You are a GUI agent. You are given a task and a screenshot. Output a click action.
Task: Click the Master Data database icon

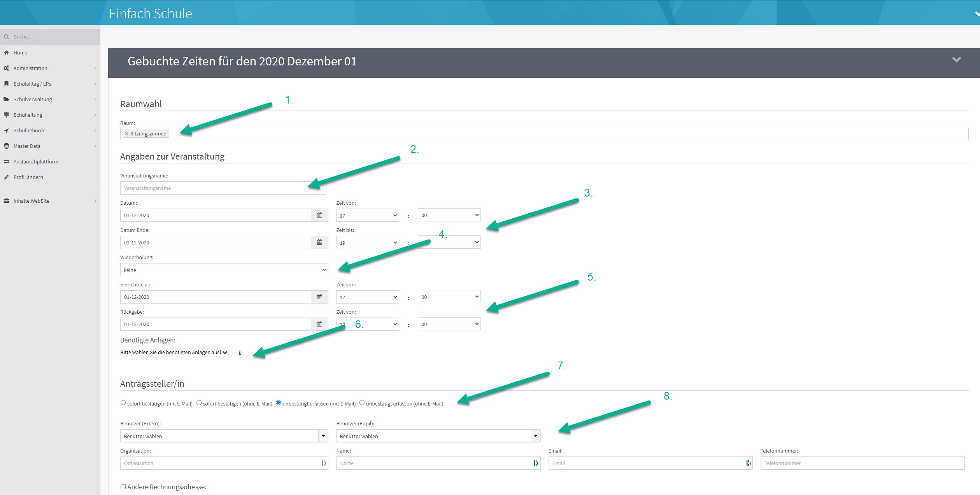[6, 146]
